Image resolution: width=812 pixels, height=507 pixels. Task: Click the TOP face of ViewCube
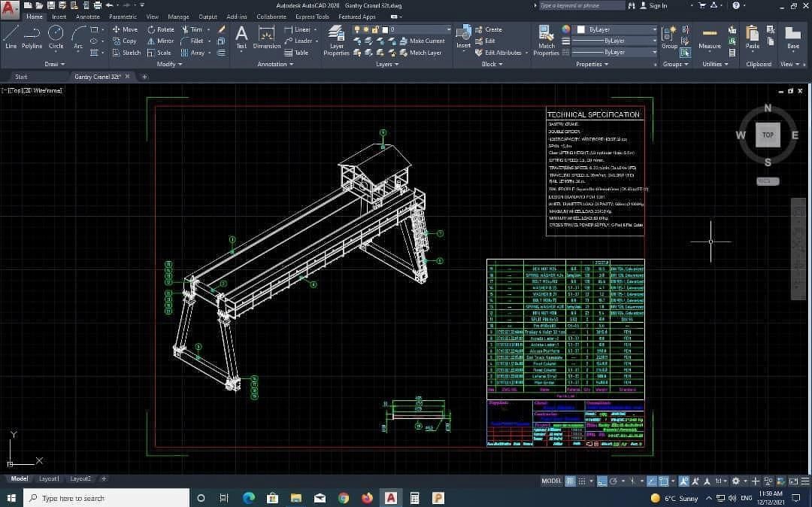coord(768,135)
